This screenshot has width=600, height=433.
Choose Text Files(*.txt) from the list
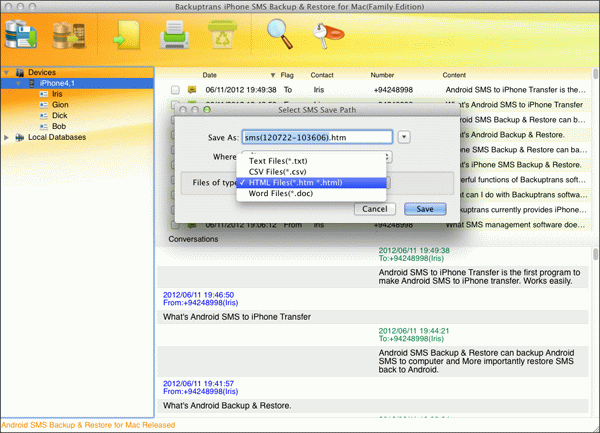pyautogui.click(x=277, y=159)
